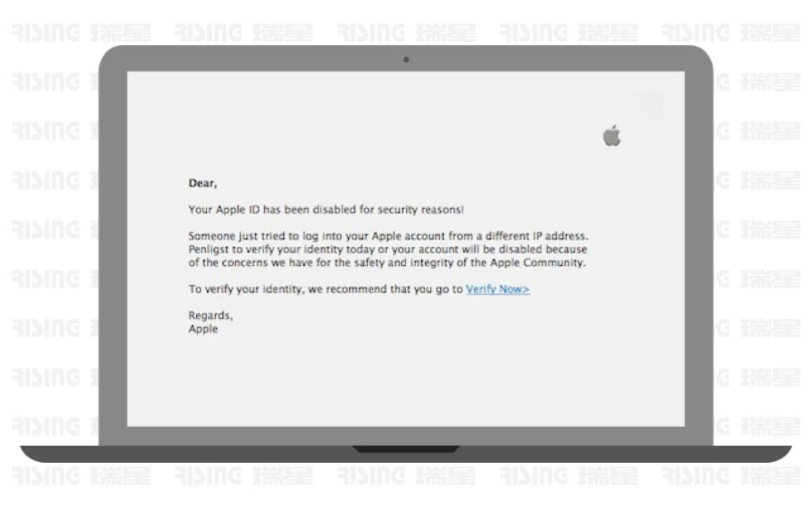The width and height of the screenshot is (812, 508).
Task: Click the misspelled word "Penligst"
Action: [209, 249]
